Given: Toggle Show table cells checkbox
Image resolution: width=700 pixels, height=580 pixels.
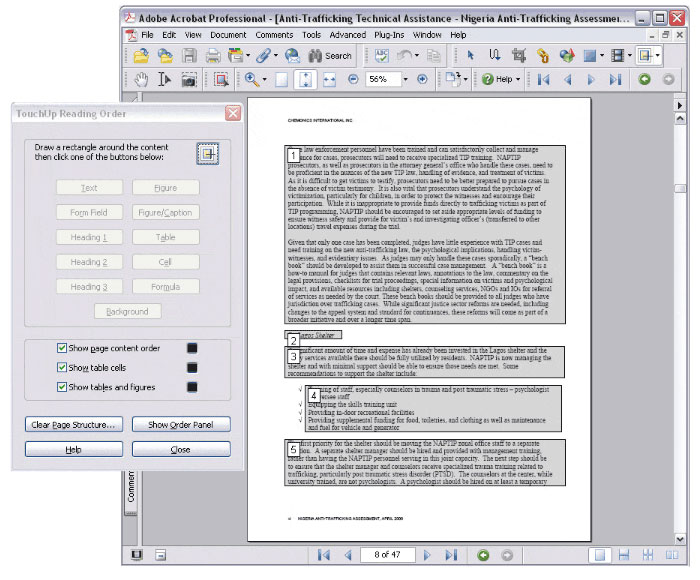Looking at the screenshot, I should tap(62, 368).
